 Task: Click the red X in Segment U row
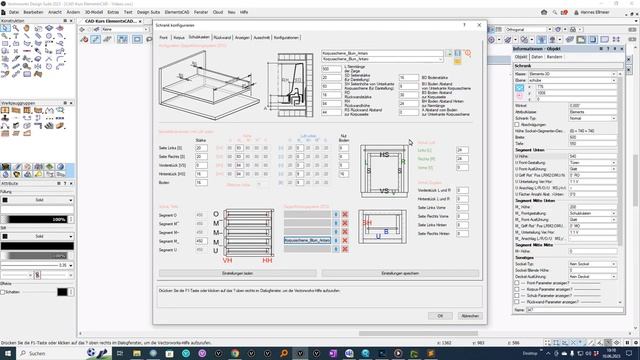(345, 249)
